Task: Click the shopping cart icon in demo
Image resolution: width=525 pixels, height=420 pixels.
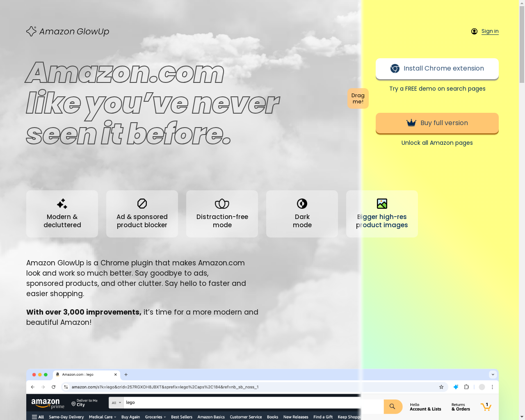Action: pyautogui.click(x=486, y=406)
